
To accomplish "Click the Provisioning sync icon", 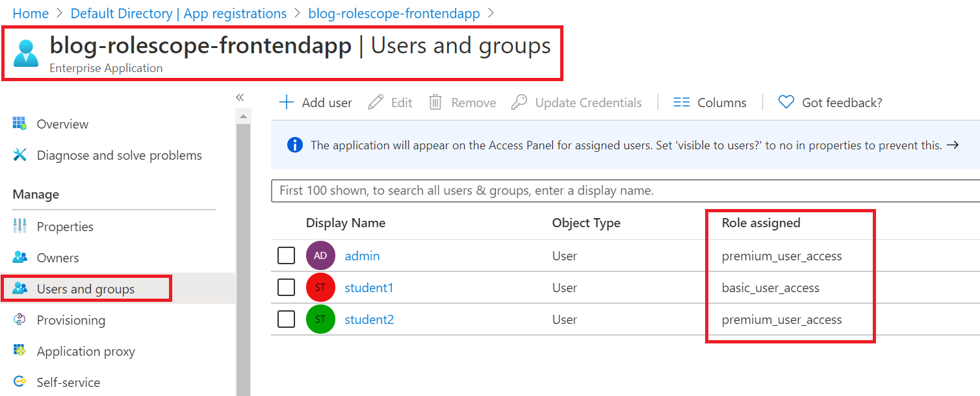I will pyautogui.click(x=19, y=319).
